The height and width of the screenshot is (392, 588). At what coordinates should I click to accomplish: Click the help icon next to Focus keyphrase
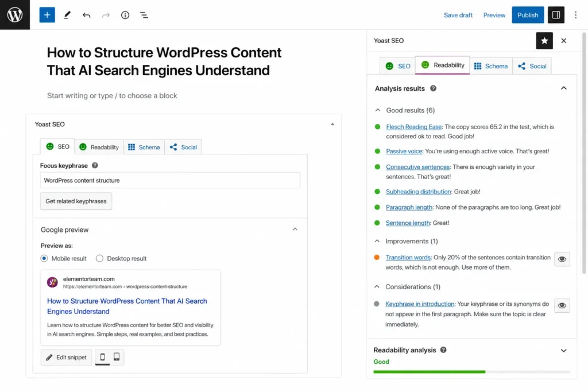pyautogui.click(x=95, y=165)
